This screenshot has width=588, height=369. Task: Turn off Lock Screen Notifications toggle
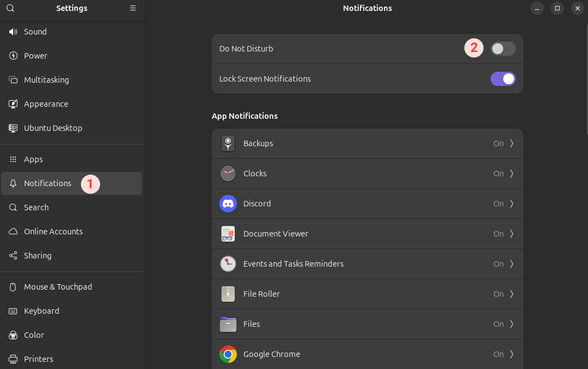coord(503,79)
